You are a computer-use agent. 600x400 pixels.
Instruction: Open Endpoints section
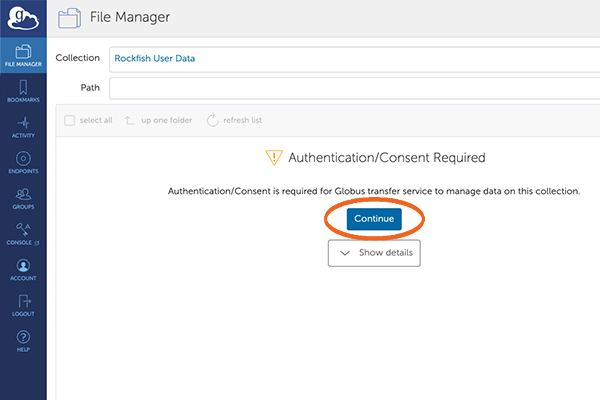(x=23, y=163)
